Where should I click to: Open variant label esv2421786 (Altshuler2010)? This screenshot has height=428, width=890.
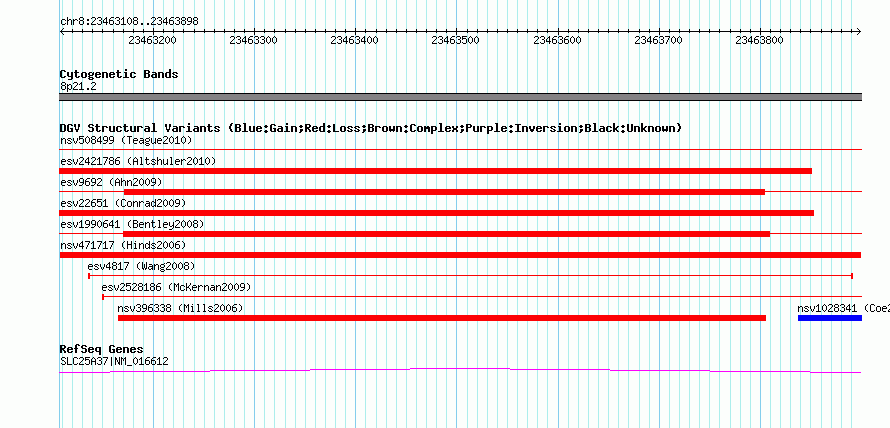pyautogui.click(x=138, y=161)
